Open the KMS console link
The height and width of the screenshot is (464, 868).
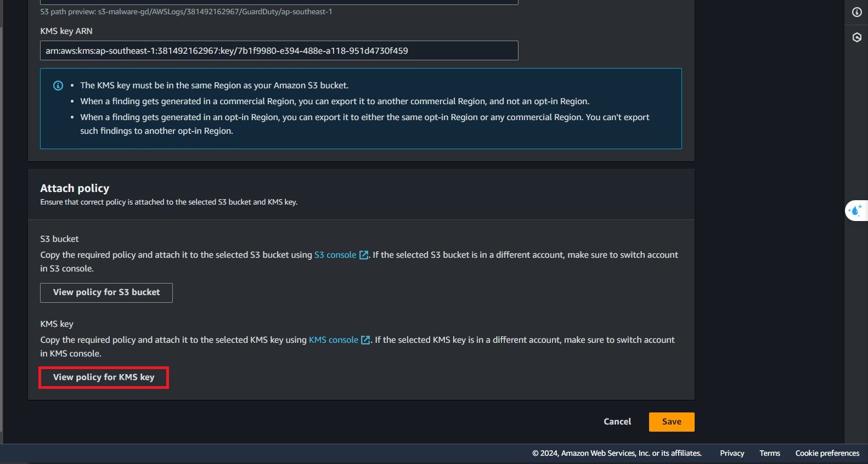pos(333,340)
